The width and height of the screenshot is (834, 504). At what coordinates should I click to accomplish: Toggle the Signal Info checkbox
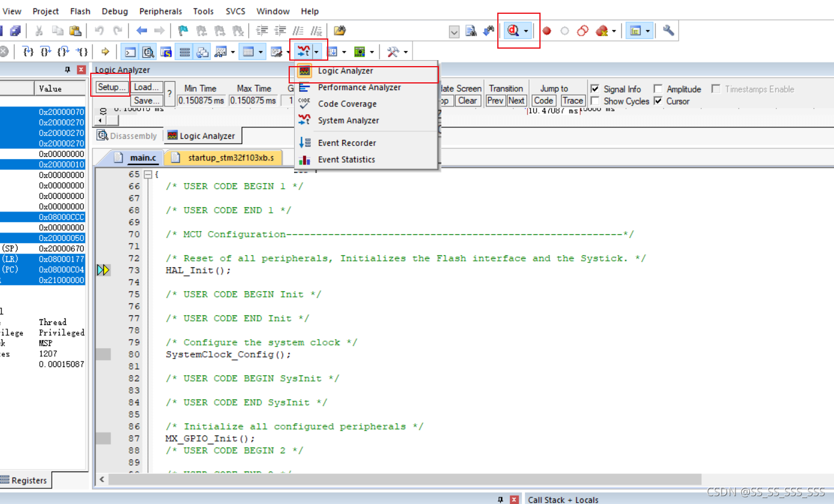595,89
